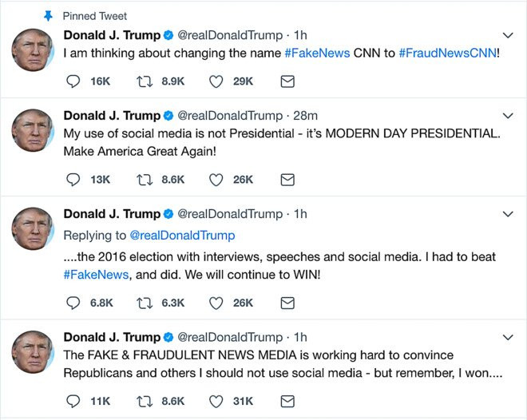This screenshot has width=527, height=420.
Task: Retweet the #FraudNewsCNN tweet
Action: pyautogui.click(x=146, y=81)
